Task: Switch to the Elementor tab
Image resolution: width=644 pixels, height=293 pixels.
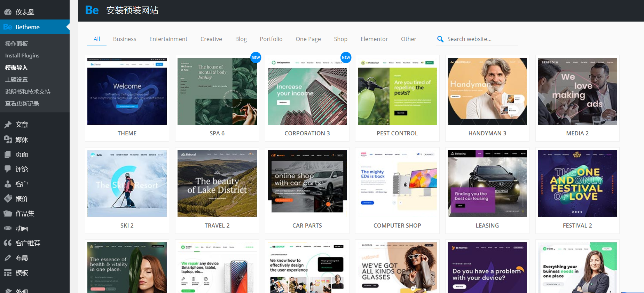Action: pos(374,39)
